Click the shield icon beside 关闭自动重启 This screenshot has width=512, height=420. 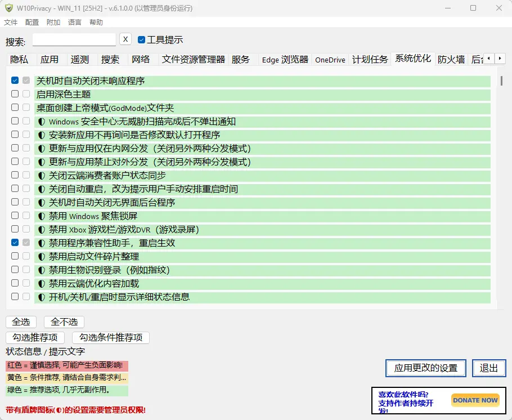click(x=42, y=189)
